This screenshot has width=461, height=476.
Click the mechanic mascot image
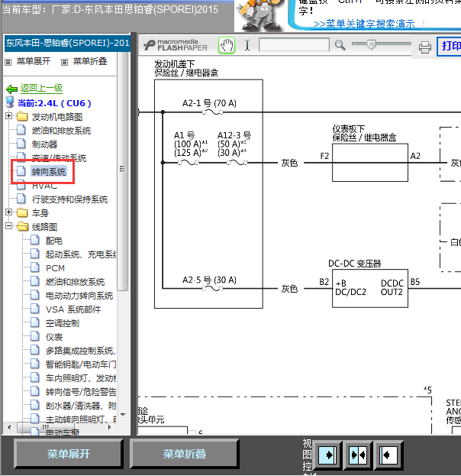(261, 15)
